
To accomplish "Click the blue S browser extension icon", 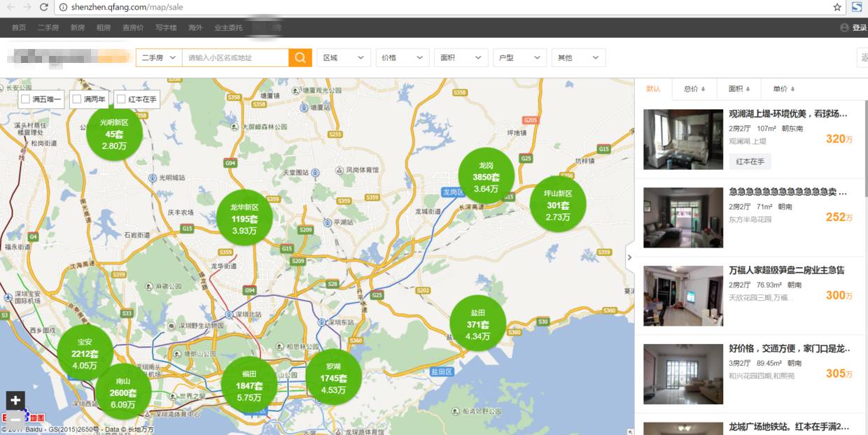I will click(x=856, y=7).
